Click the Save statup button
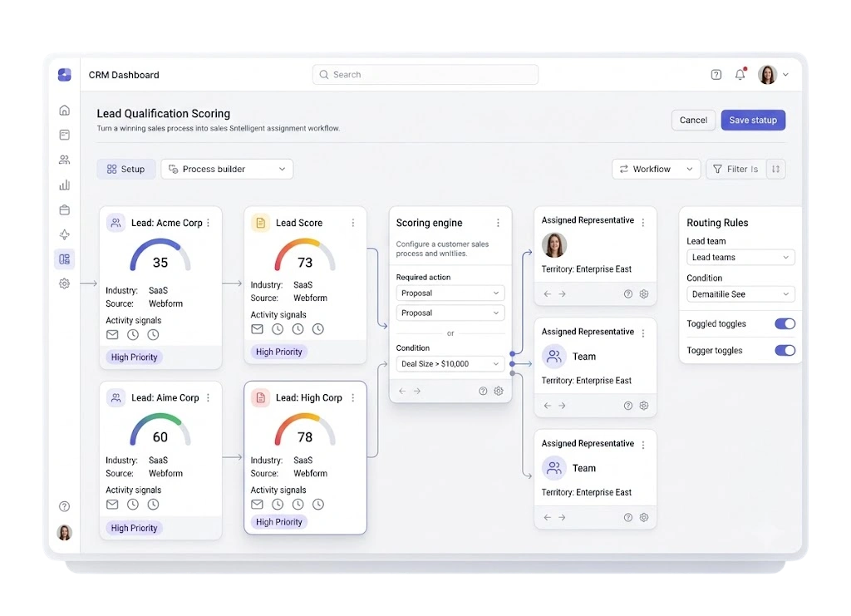851x616 pixels. click(x=753, y=120)
